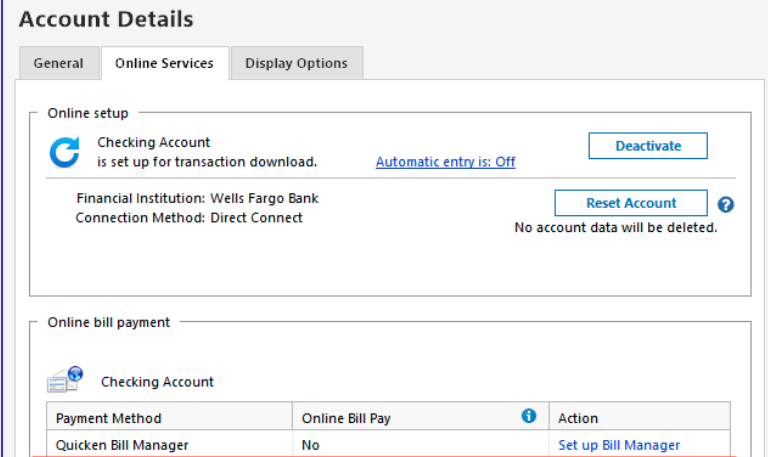Image resolution: width=768 pixels, height=457 pixels.
Task: Switch to the General tab
Action: tap(59, 63)
